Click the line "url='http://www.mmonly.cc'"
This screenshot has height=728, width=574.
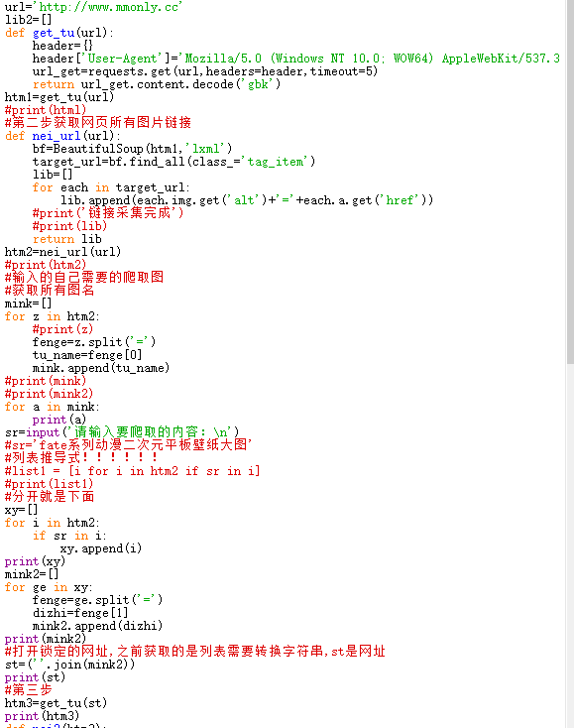tap(94, 7)
